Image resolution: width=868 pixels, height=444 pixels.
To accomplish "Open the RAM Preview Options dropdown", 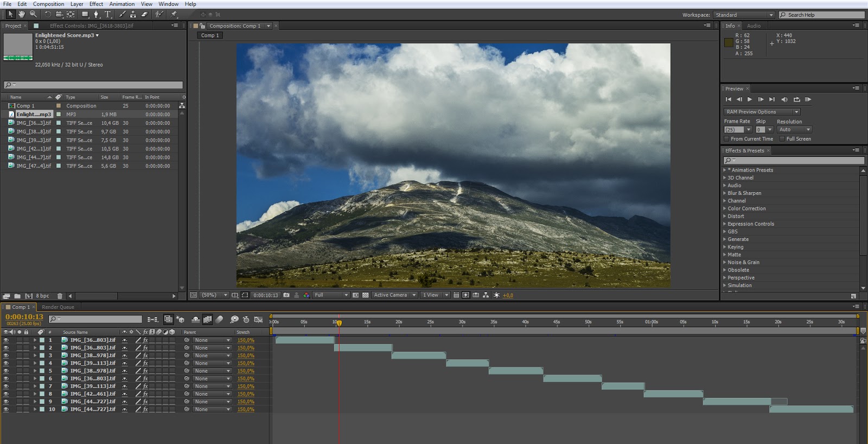I will click(x=762, y=112).
